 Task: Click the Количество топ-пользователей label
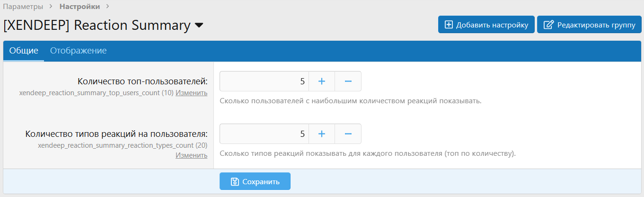click(142, 82)
